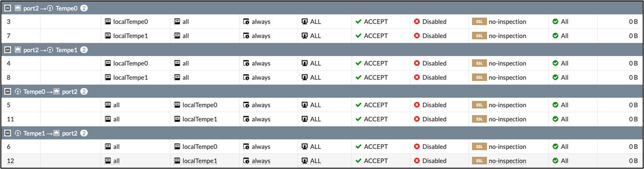Collapse the port2 to Tempe1 policy group
The height and width of the screenshot is (169, 644).
[x=7, y=50]
